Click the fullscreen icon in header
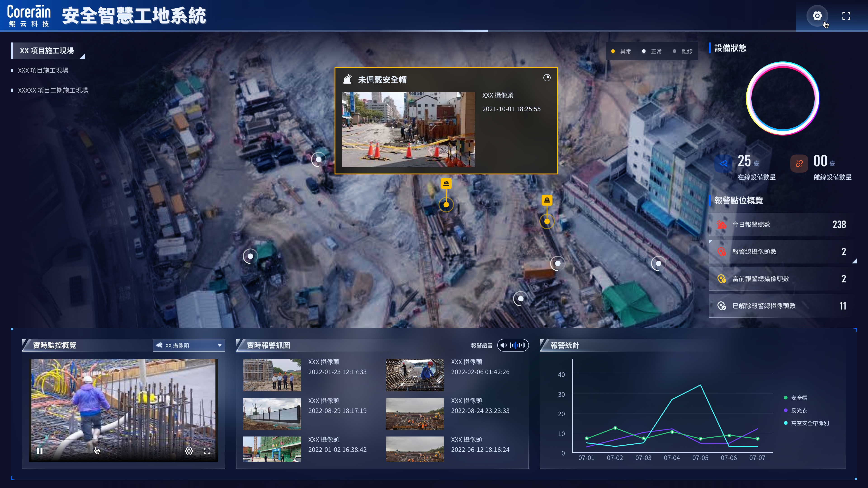 pyautogui.click(x=846, y=16)
